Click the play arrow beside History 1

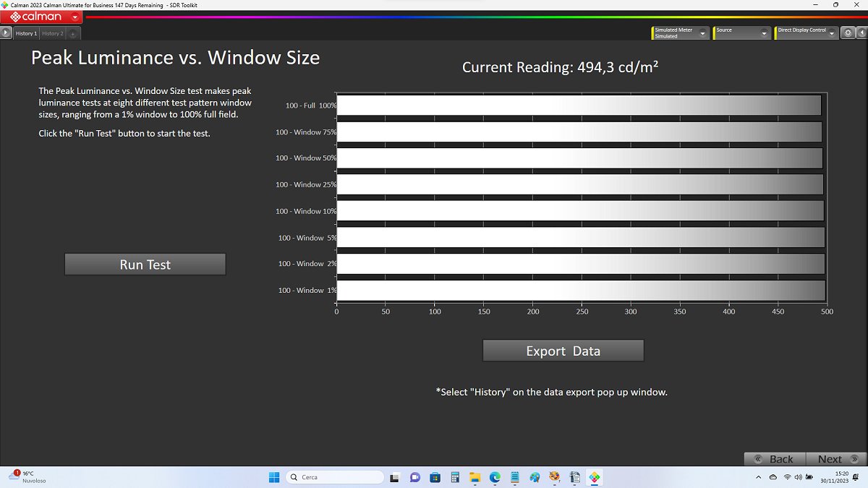(7, 33)
